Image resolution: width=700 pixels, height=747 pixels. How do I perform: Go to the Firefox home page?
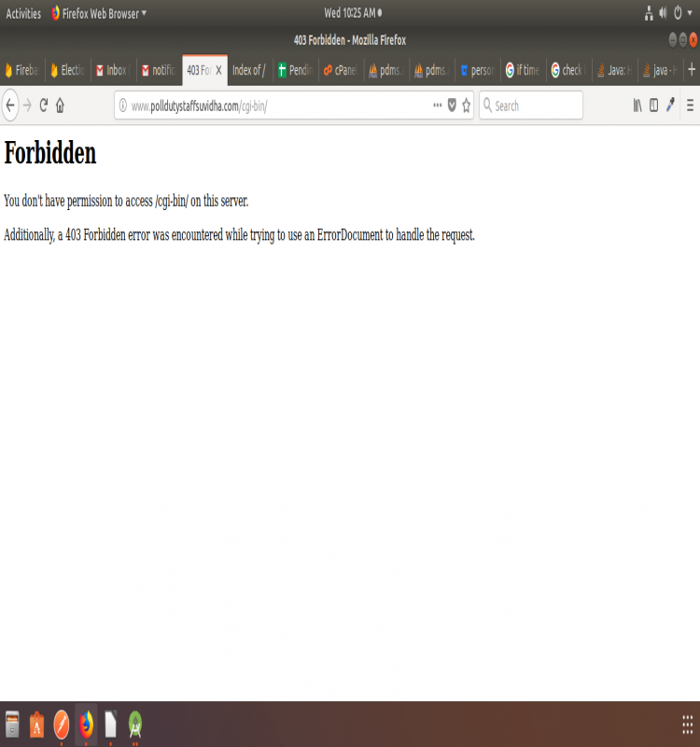[x=60, y=106]
